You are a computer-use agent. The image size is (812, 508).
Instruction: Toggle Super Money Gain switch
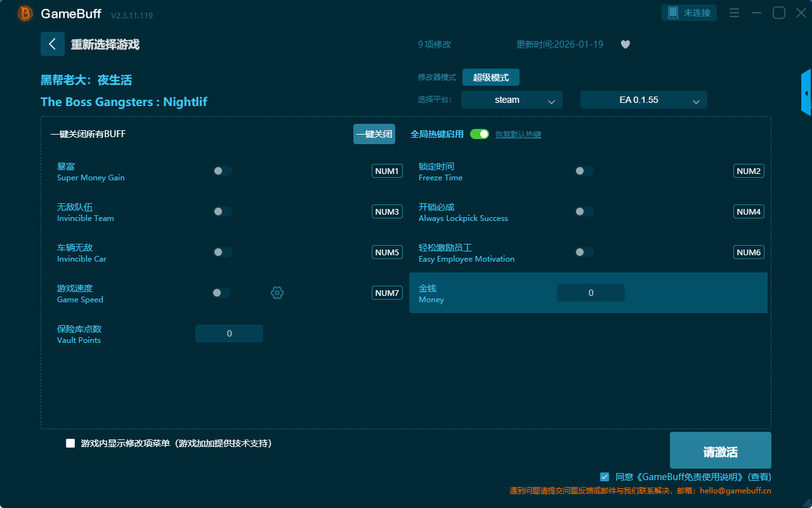point(222,171)
